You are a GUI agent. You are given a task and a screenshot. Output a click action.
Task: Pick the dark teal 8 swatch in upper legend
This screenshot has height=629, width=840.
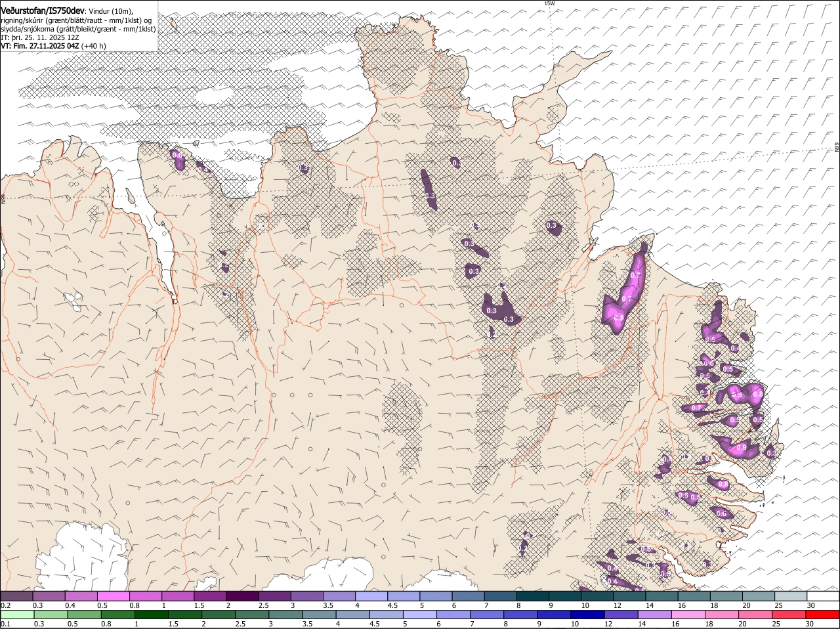point(532,596)
